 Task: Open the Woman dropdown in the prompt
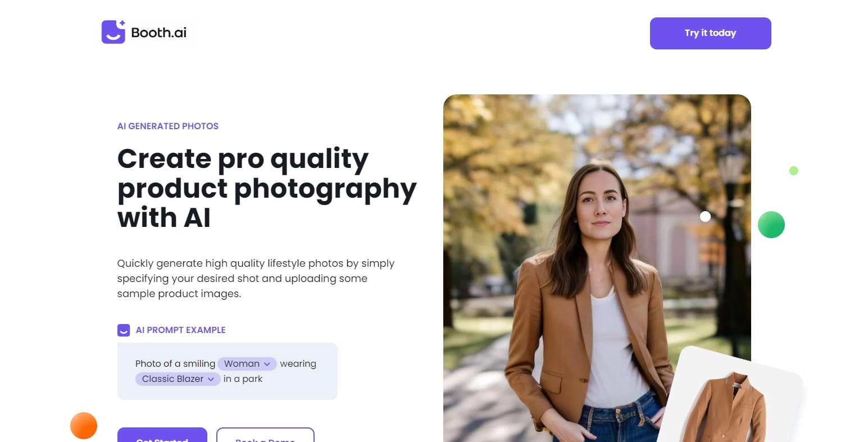247,364
